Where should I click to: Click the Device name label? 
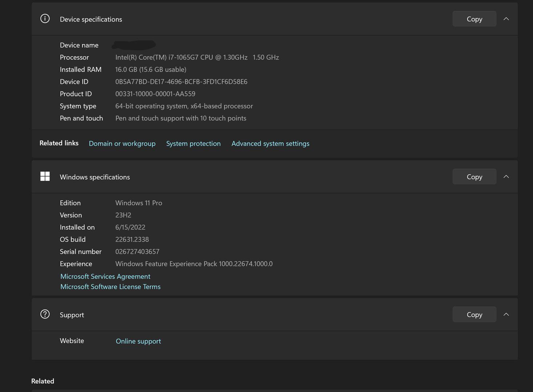pos(79,45)
